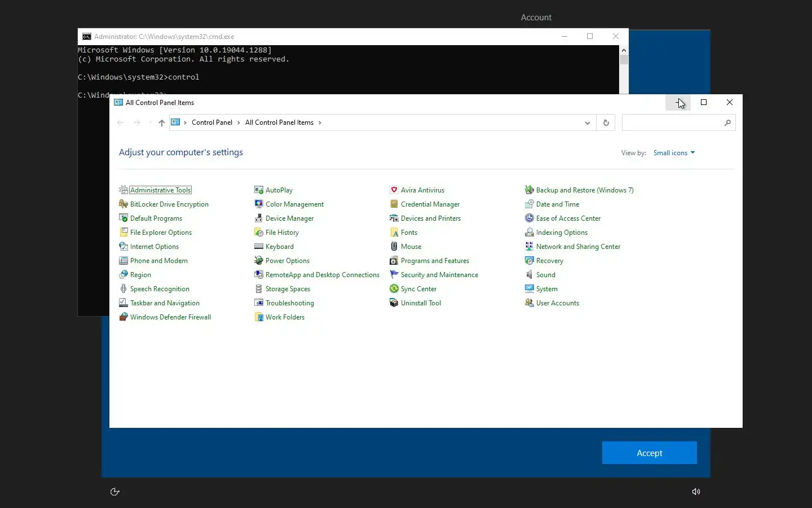Click the Sync Center icon

(x=394, y=288)
